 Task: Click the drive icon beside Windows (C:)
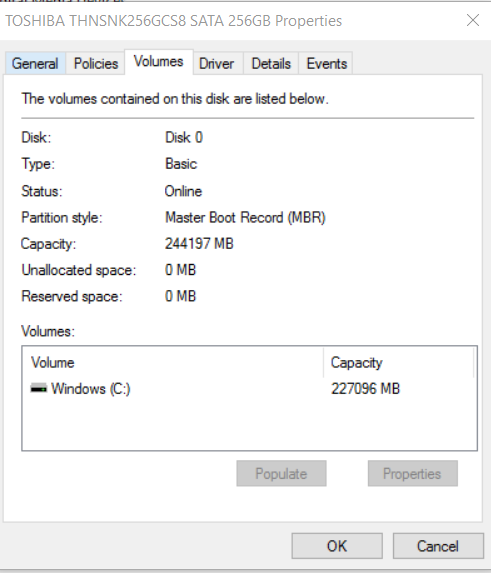38,388
